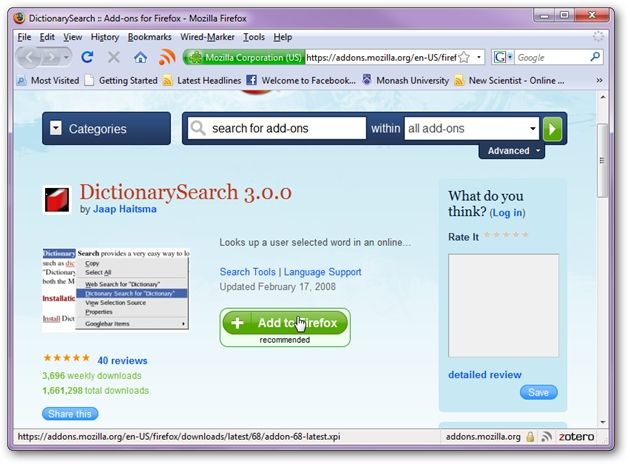The width and height of the screenshot is (628, 464).
Task: Show more bookmarks with the chevron
Action: [x=599, y=80]
